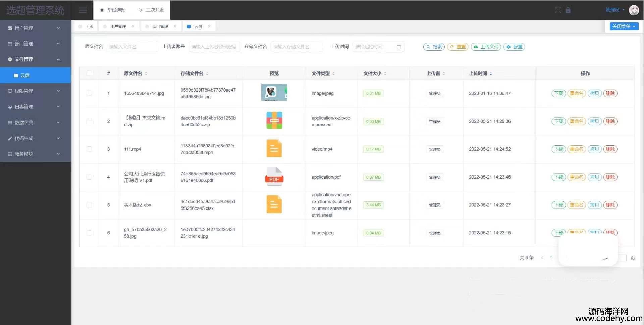Screen dimensions: 644x325
Task: Sort by 存储文件名 column sort icon
Action: pos(207,73)
